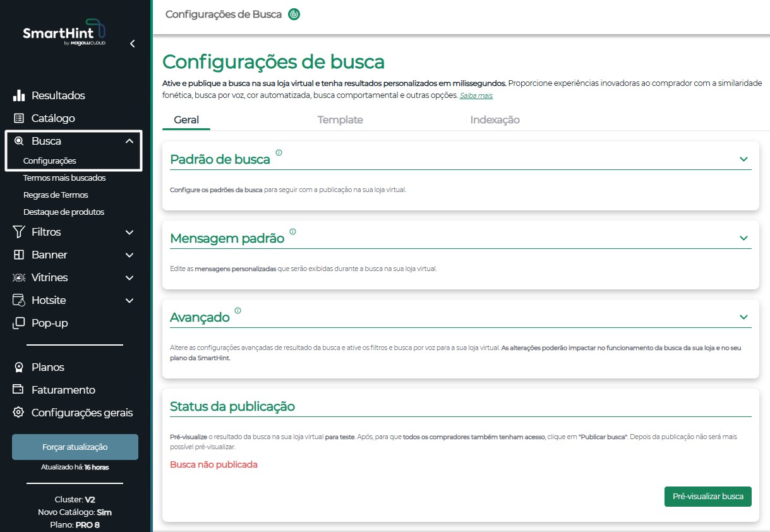Viewport: 770px width, 532px height.
Task: Expand the Padrão de busca section
Action: 743,159
